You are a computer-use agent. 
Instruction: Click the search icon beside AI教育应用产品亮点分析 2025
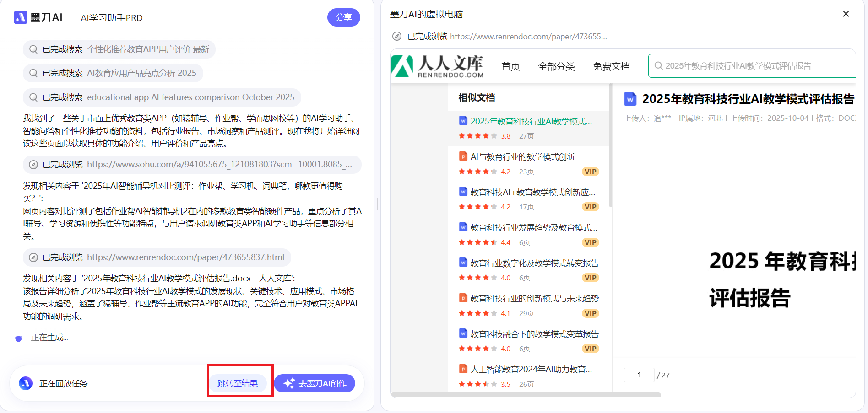[33, 73]
